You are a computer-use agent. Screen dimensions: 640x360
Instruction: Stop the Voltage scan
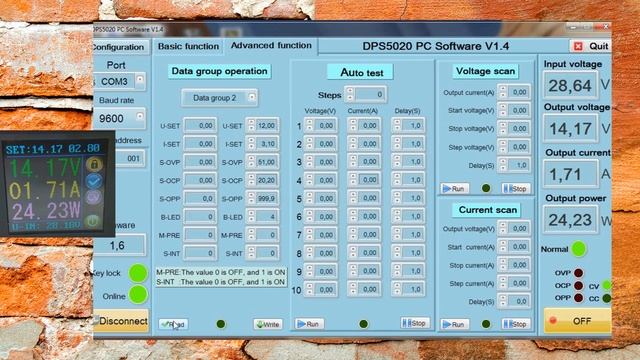pyautogui.click(x=516, y=189)
